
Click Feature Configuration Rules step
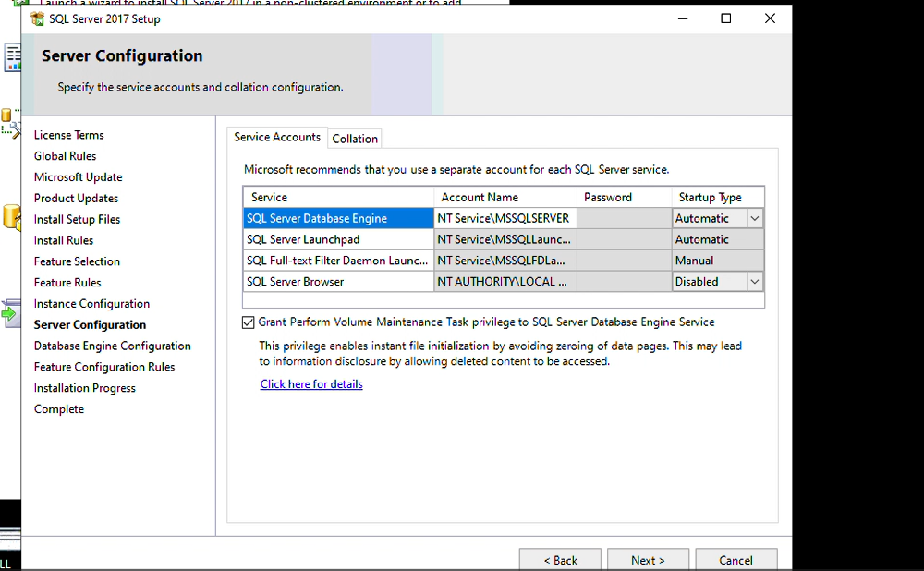[104, 367]
